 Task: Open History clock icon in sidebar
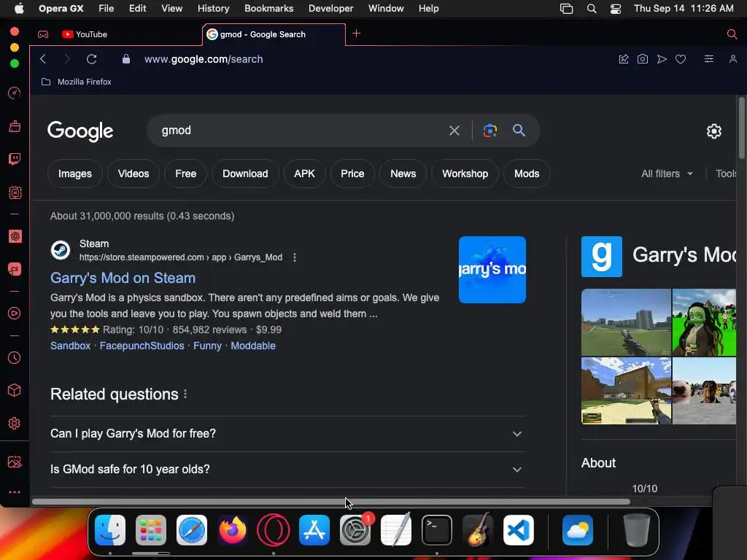point(15,357)
